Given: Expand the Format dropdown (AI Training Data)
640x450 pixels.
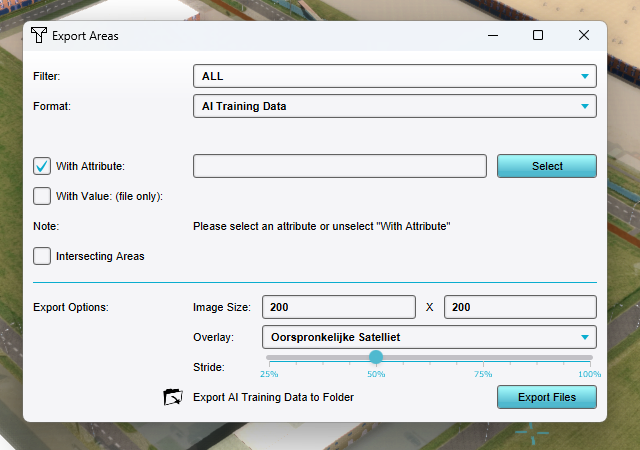Looking at the screenshot, I should (x=394, y=106).
